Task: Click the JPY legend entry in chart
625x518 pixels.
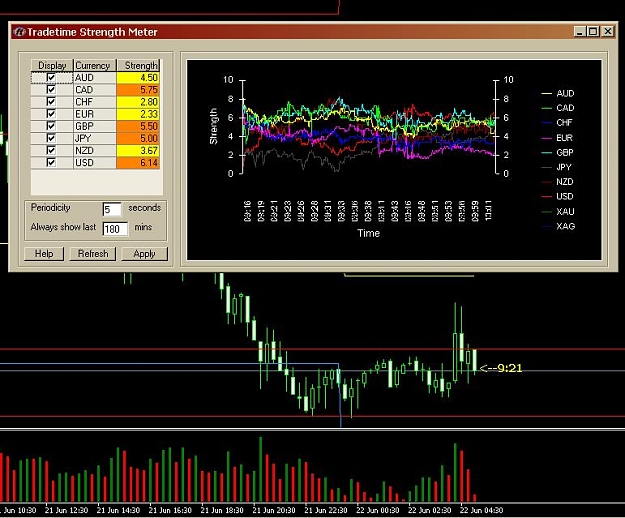Action: coord(558,167)
